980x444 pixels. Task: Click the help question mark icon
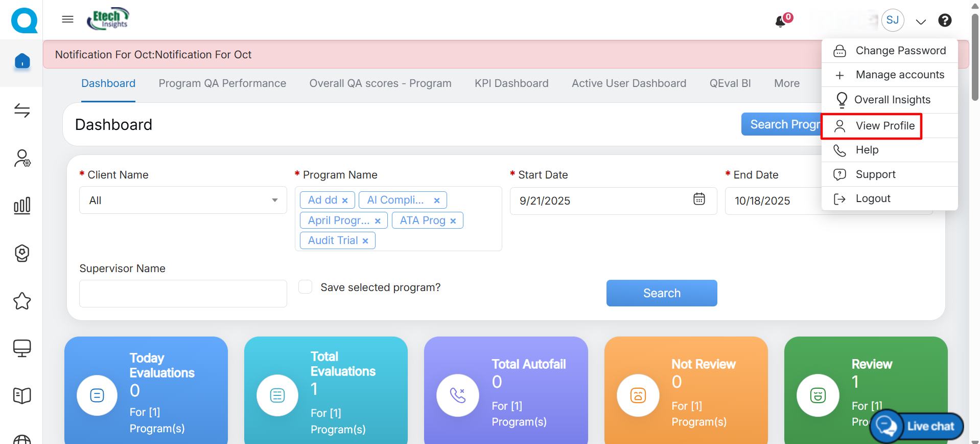click(945, 20)
